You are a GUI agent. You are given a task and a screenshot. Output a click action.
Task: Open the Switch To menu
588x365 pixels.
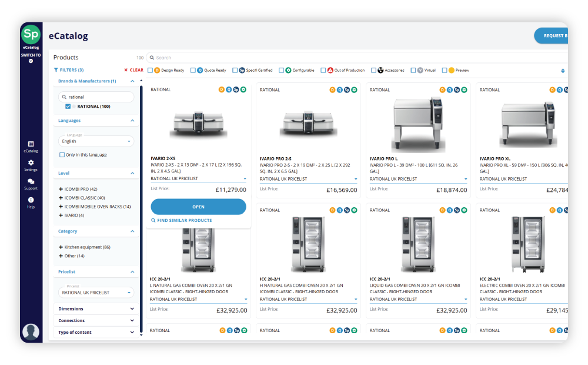tap(31, 58)
